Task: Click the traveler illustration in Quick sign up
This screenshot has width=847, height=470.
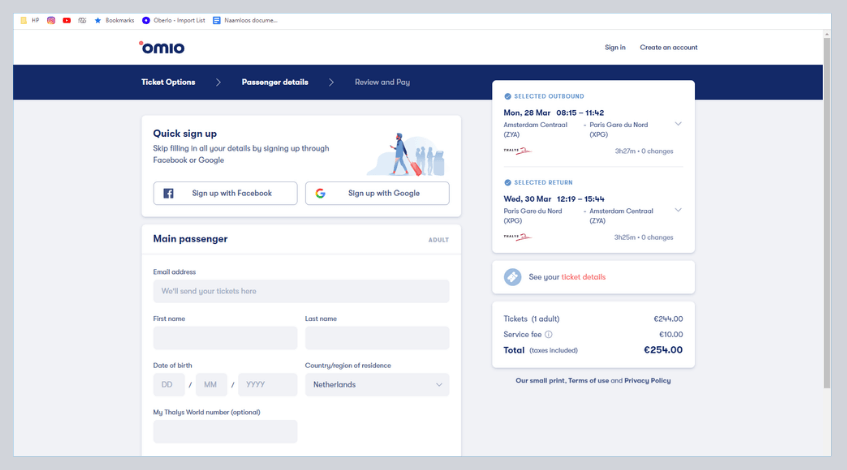Action: tap(406, 155)
